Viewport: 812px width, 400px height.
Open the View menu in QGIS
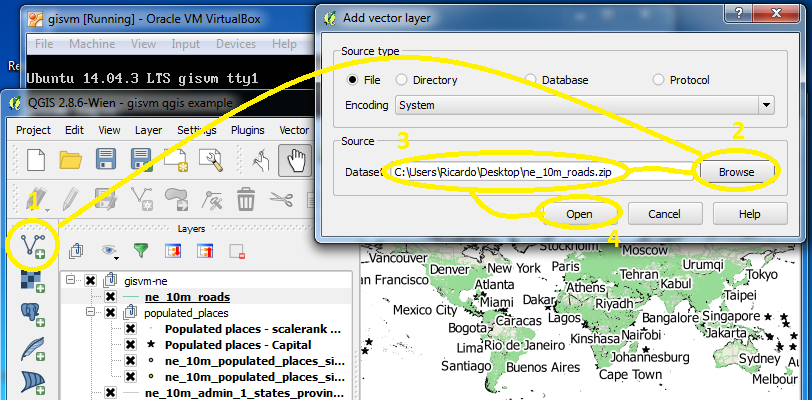point(109,130)
